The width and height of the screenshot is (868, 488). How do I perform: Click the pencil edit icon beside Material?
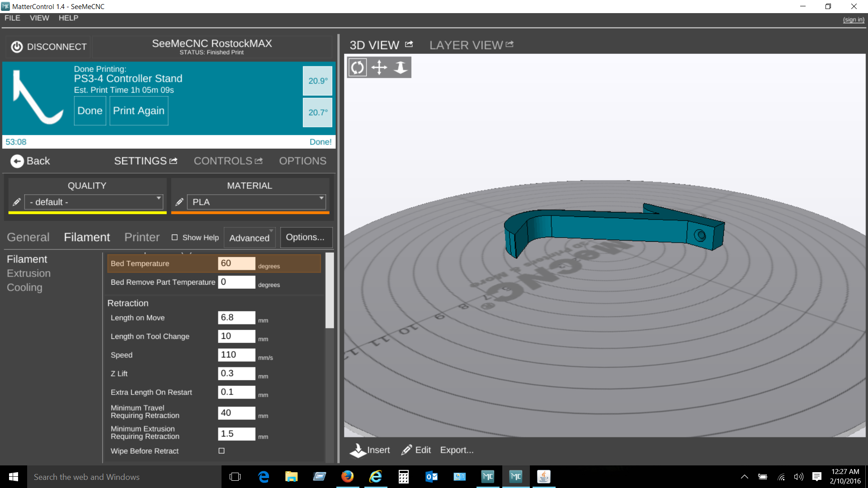179,202
